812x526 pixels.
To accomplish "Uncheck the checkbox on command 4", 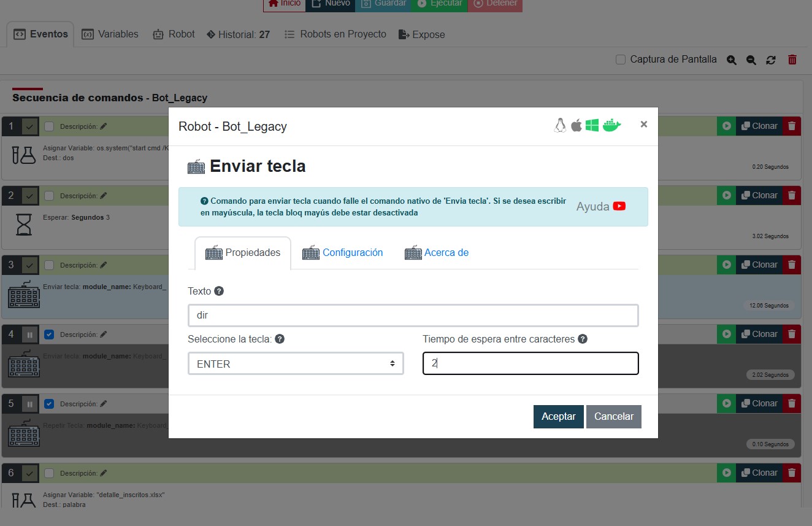I will 50,335.
